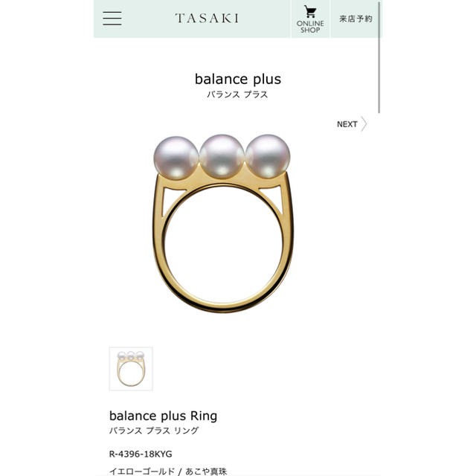
Task: Open the ONLINE SHOP label link
Action: [x=310, y=27]
